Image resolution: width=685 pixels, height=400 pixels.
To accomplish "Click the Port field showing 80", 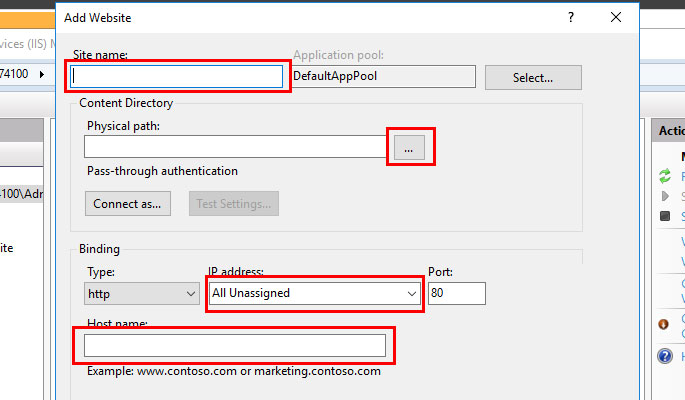I will (456, 294).
